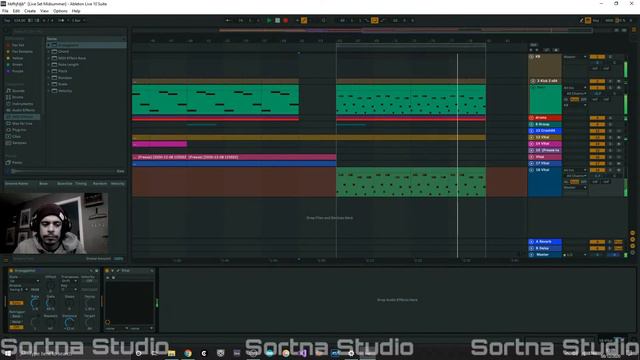Toggle Arpeggiator device activator
The width and height of the screenshot is (640, 360).
click(x=11, y=271)
